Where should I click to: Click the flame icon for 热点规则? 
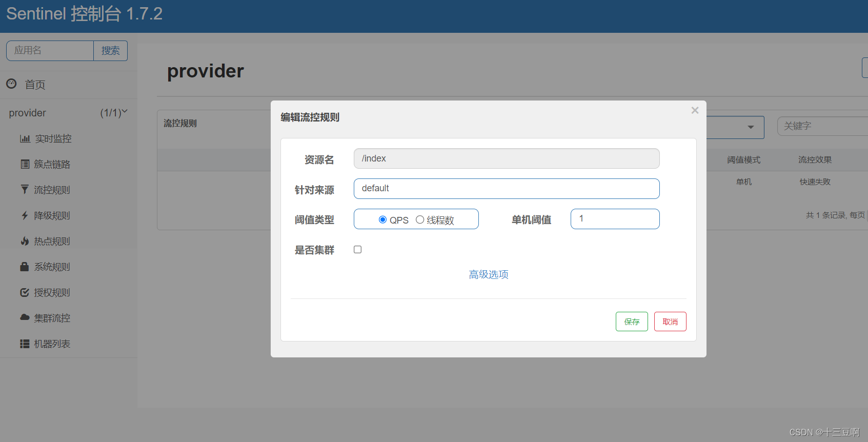25,241
